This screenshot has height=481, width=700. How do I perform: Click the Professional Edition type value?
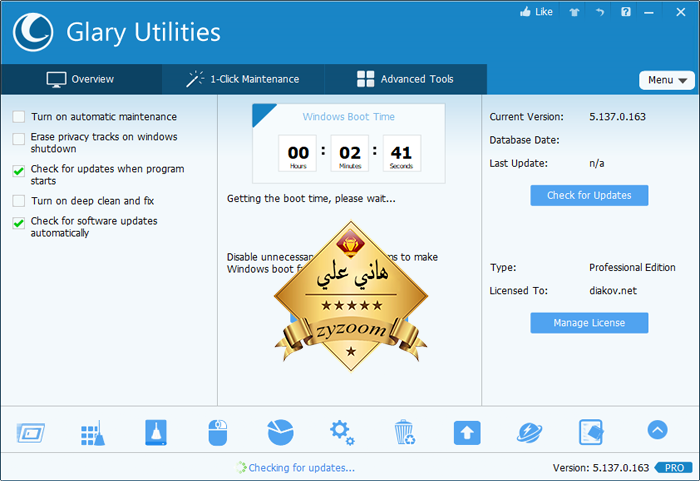632,268
